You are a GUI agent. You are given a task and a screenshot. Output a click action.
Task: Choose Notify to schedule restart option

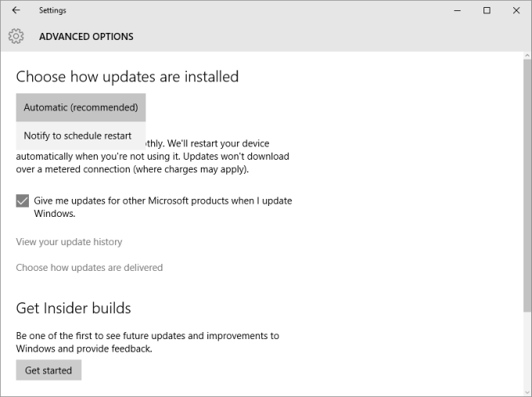click(77, 136)
